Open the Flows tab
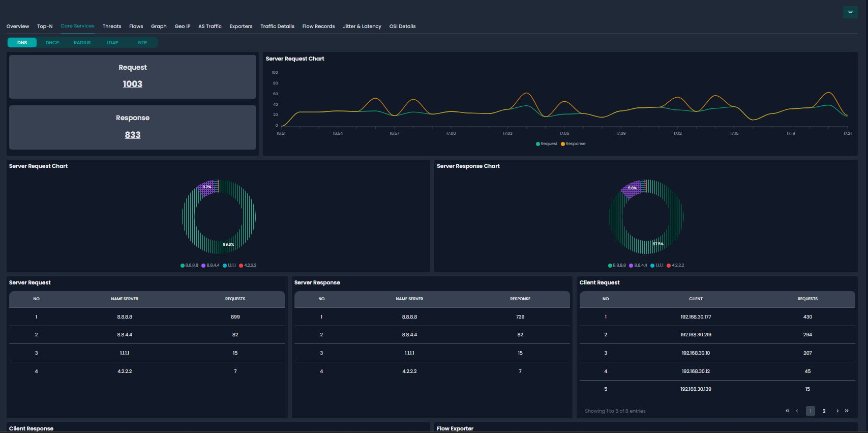The image size is (868, 433). pyautogui.click(x=136, y=26)
